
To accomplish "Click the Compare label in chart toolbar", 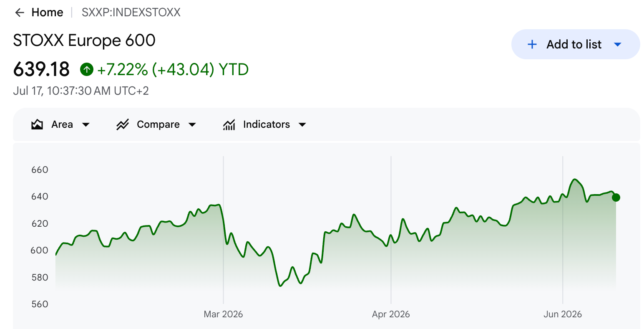I will pos(158,124).
